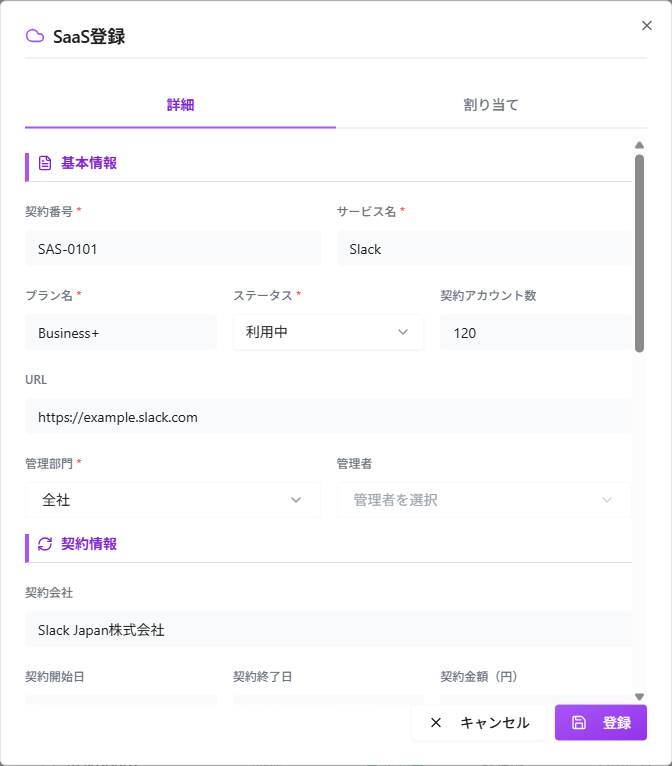Click the scrollbar down arrow
The image size is (672, 766).
coord(639,697)
